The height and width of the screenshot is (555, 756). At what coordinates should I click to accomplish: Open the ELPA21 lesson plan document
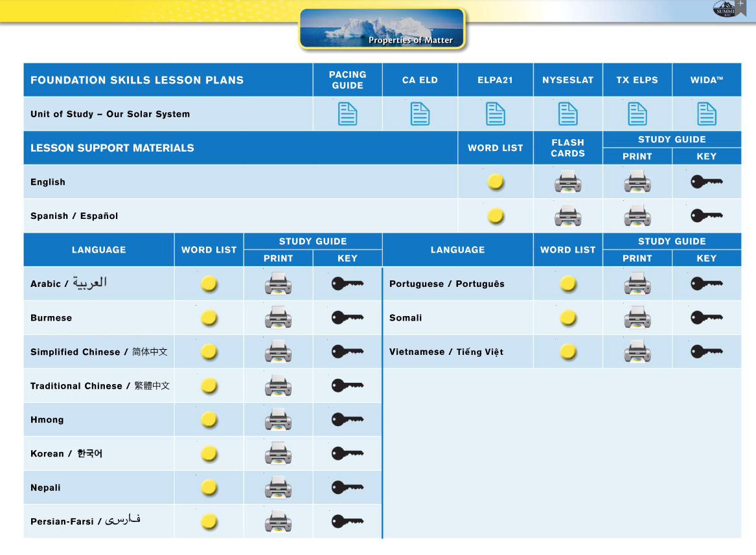coord(496,114)
